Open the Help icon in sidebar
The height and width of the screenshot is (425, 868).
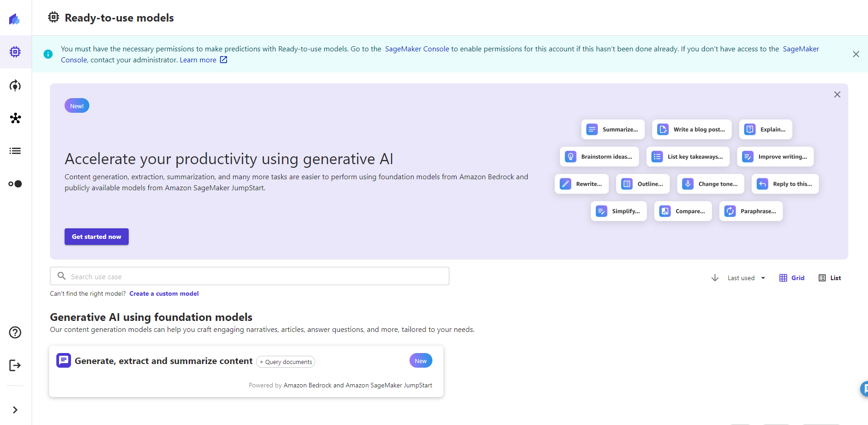[15, 332]
